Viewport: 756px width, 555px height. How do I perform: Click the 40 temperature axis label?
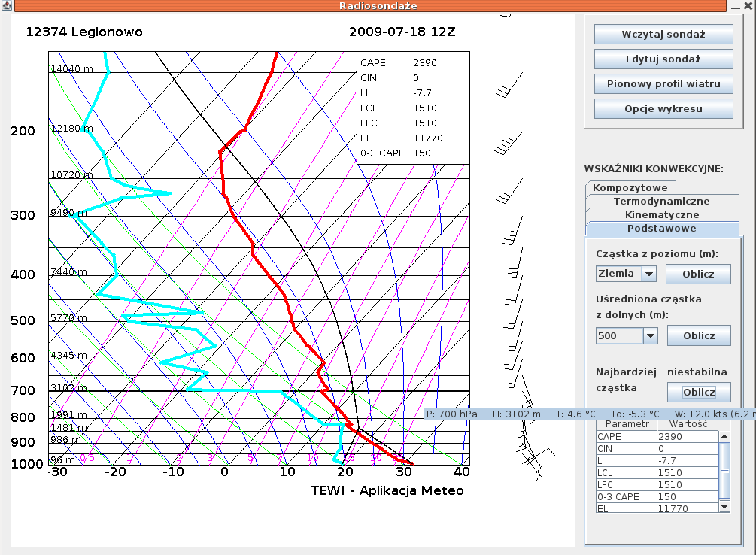point(462,472)
